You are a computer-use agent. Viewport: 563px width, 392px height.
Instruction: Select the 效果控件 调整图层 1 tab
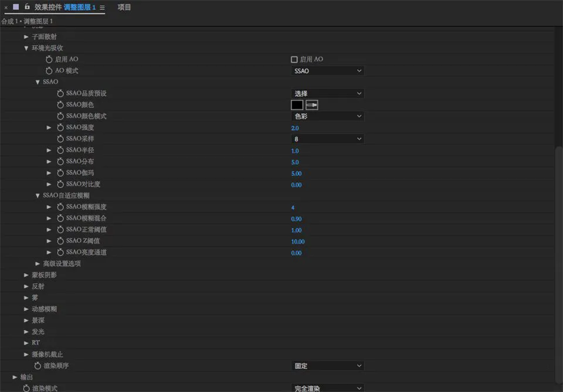click(65, 8)
